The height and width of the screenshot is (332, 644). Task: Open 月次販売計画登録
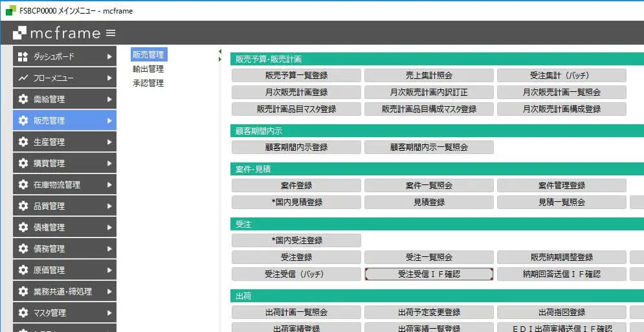[296, 93]
